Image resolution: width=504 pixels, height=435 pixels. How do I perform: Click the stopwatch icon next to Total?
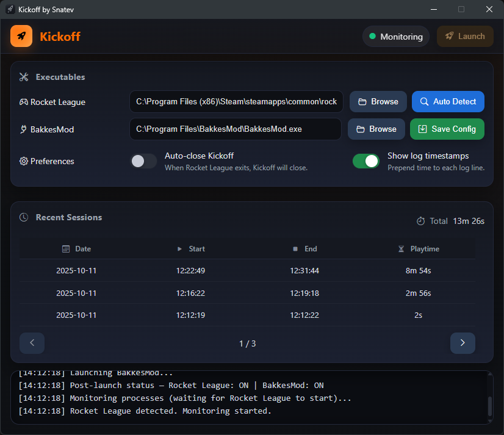tap(420, 221)
